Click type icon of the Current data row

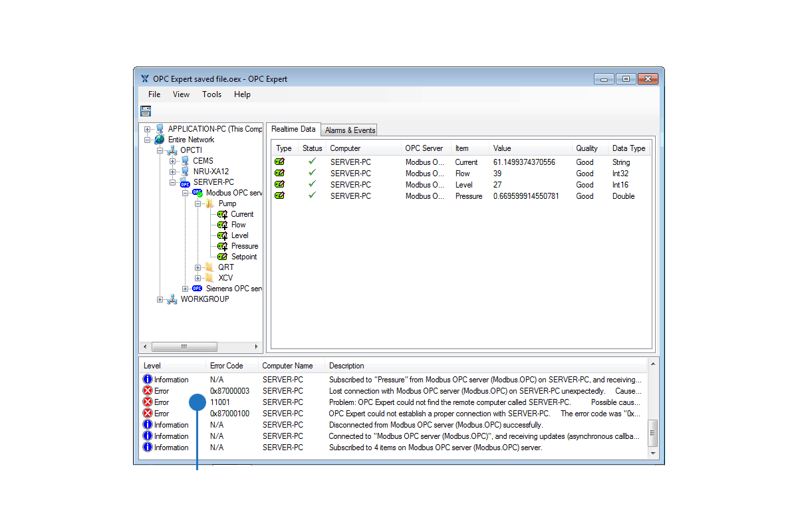tap(280, 162)
